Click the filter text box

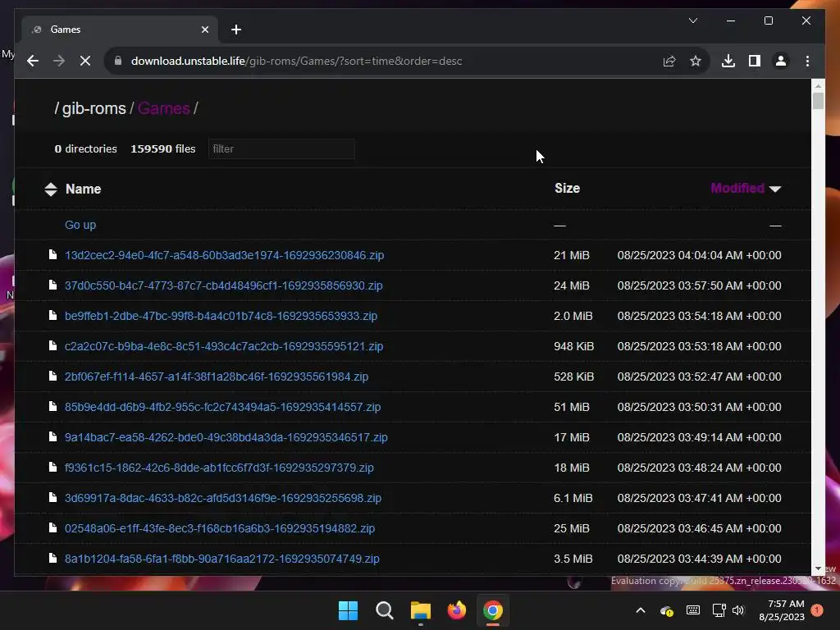(281, 149)
